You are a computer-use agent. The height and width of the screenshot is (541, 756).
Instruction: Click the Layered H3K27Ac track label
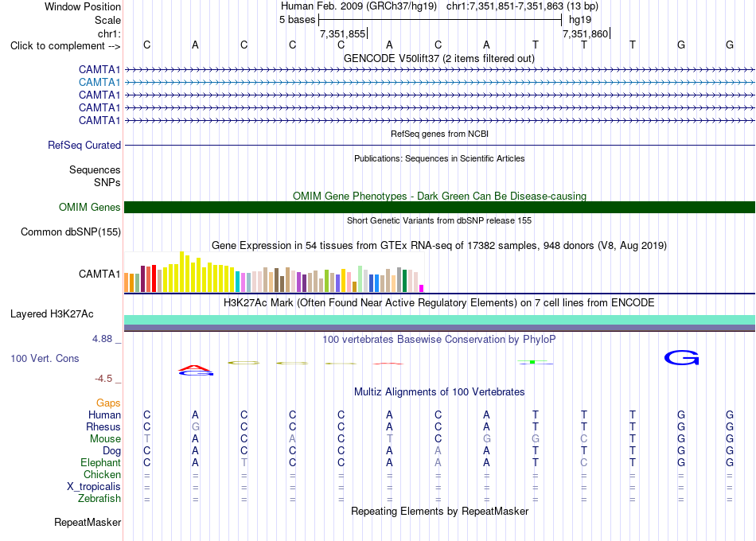point(52,314)
